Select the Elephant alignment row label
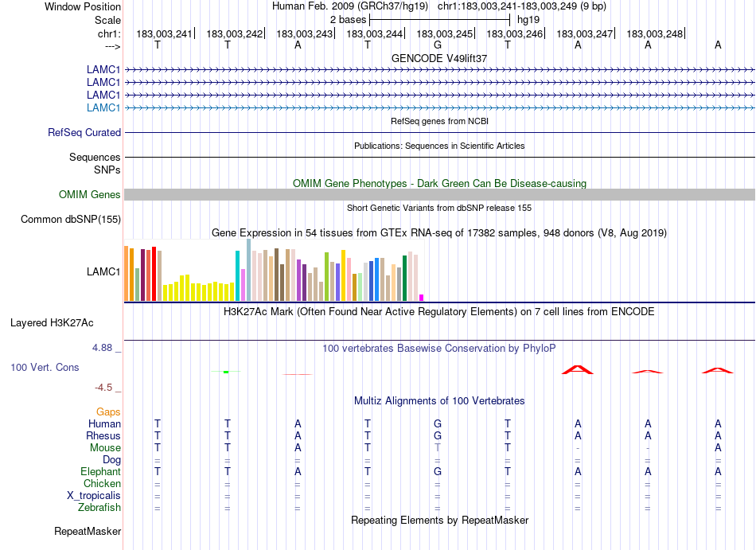This screenshot has height=550, width=756. (x=100, y=471)
